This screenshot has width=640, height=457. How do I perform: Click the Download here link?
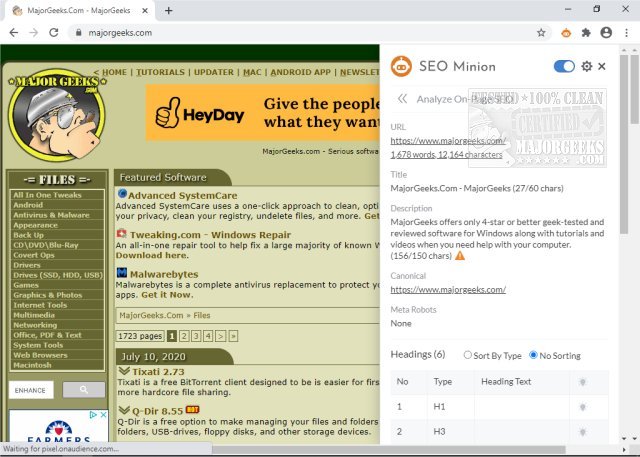pyautogui.click(x=152, y=255)
